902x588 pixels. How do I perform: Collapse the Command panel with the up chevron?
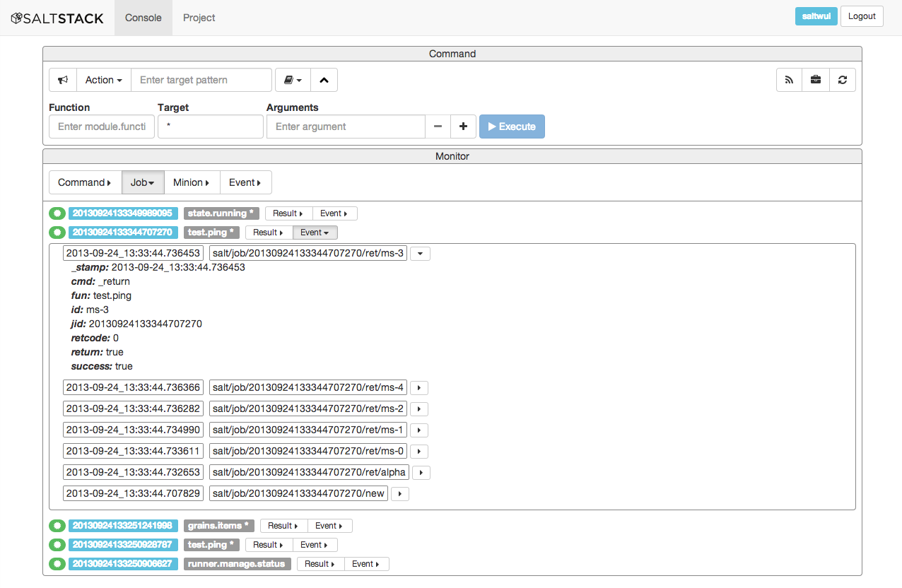pos(324,79)
